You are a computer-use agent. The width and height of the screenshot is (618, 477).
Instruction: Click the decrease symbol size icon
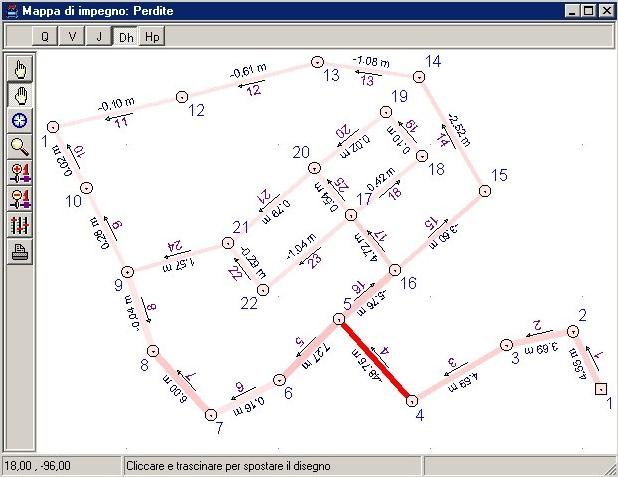(x=20, y=198)
